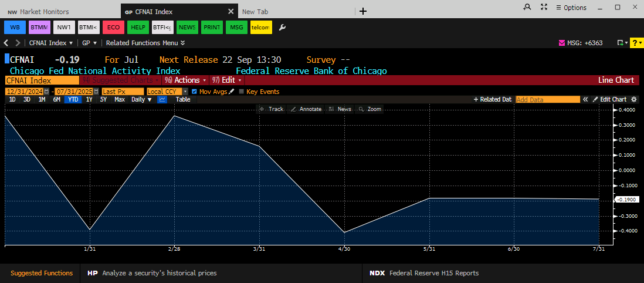Click the Last Px field
Screen dimensions: 644x283
point(123,92)
